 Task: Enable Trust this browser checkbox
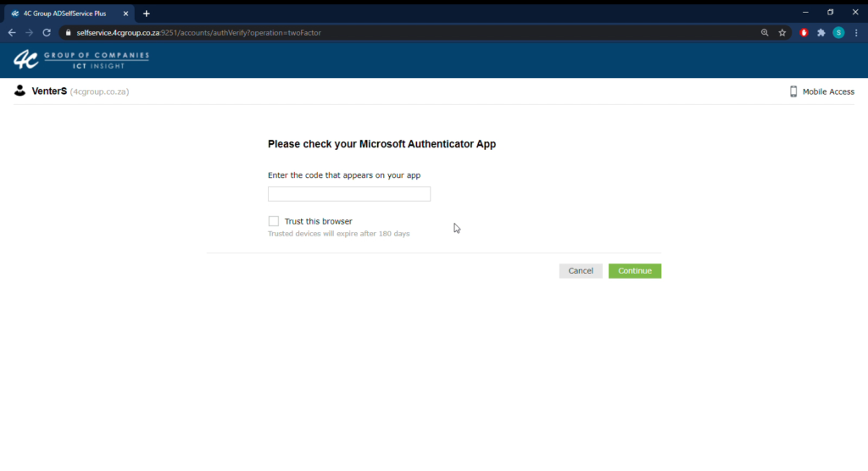[274, 221]
